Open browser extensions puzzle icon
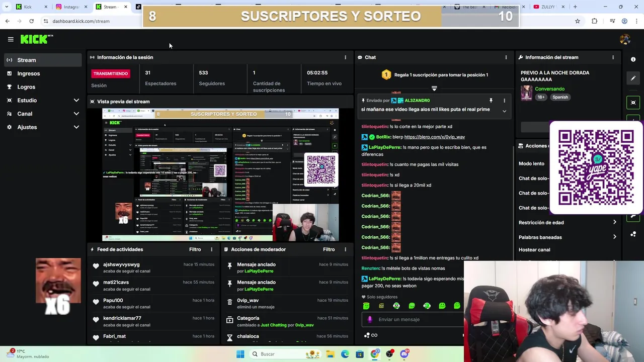 (x=595, y=21)
